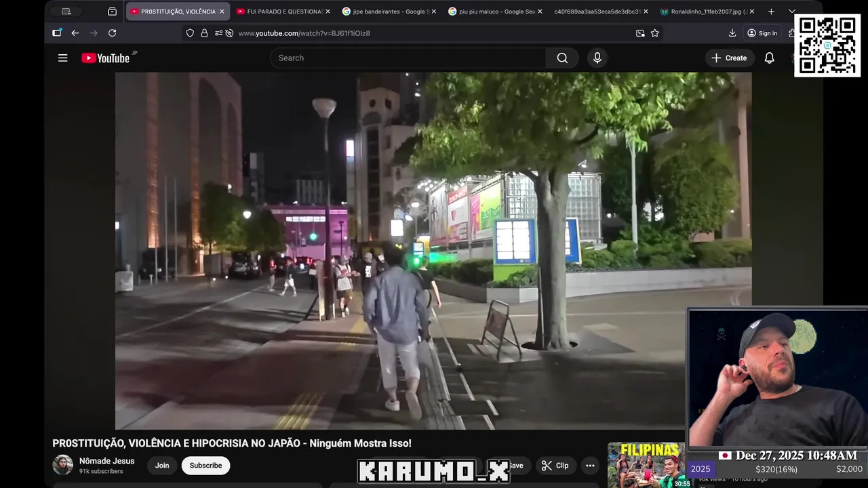868x488 pixels.
Task: Subscribe to Nômade Jesus channel
Action: tap(205, 466)
